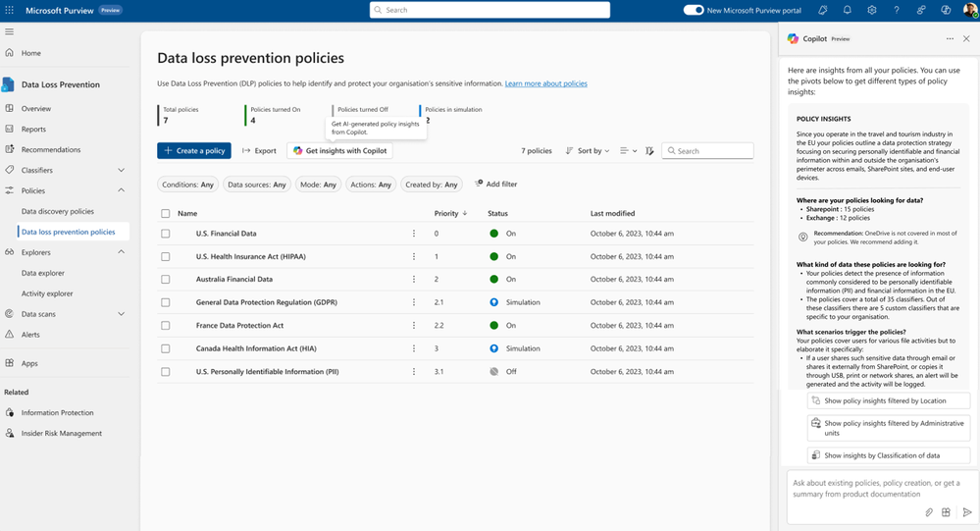This screenshot has height=531, width=980.
Task: Open Data explorer in sidebar
Action: [x=43, y=273]
